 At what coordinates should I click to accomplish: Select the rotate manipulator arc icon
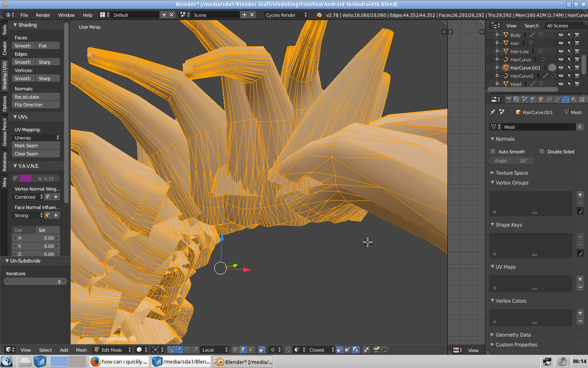187,350
